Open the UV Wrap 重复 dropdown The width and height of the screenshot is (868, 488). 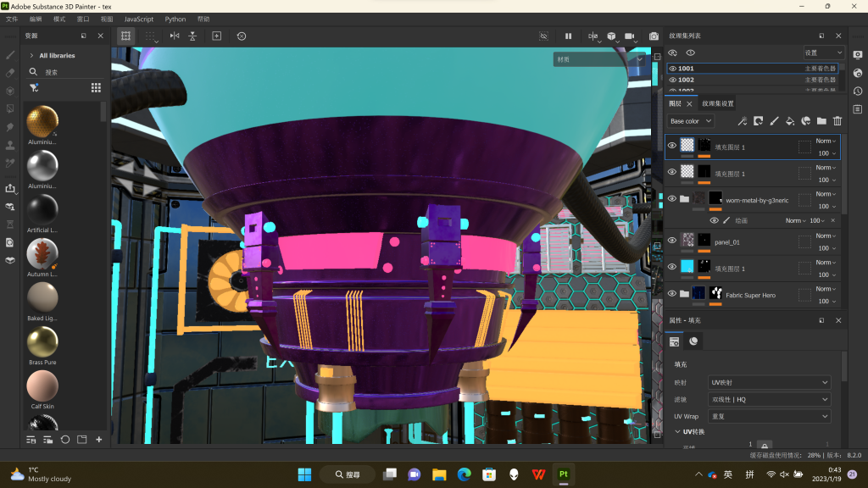pos(769,416)
